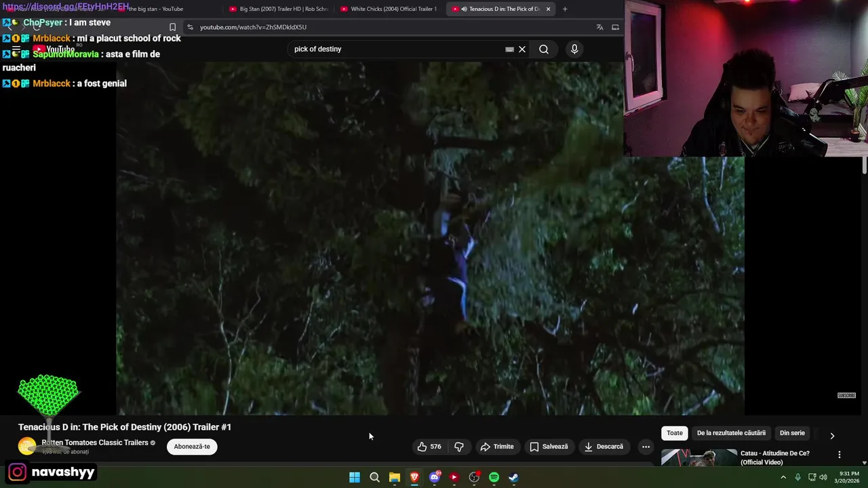868x488 pixels.
Task: Open options menu for Catau video suggestion
Action: point(839,455)
